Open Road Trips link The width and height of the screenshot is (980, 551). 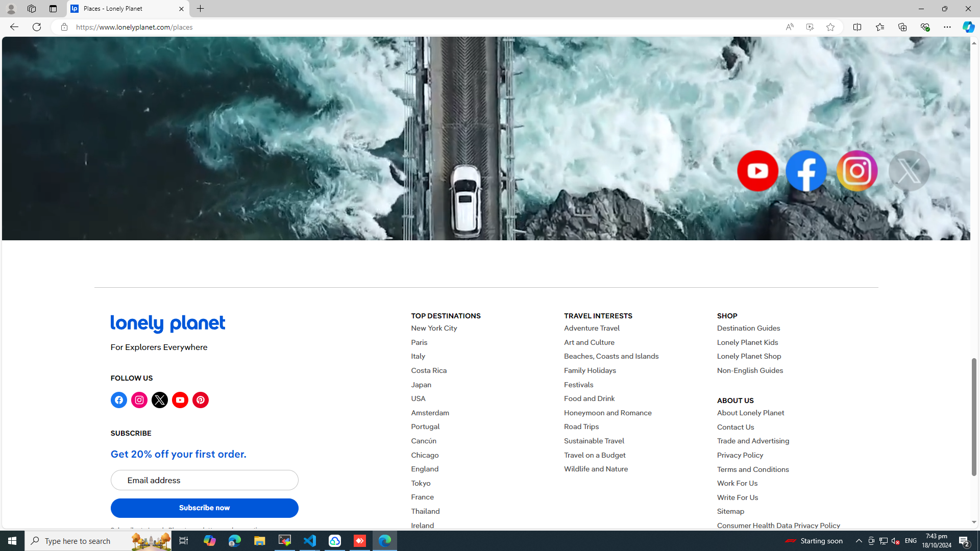click(x=582, y=427)
